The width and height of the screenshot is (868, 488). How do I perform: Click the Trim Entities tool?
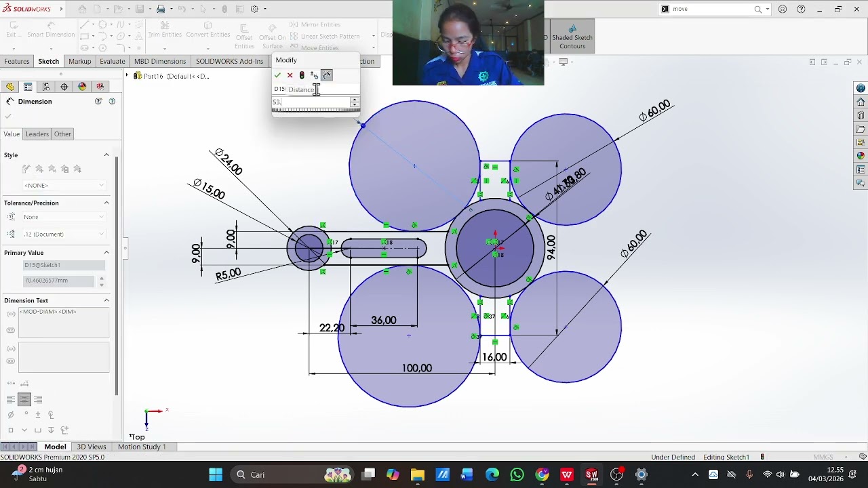pos(165,30)
